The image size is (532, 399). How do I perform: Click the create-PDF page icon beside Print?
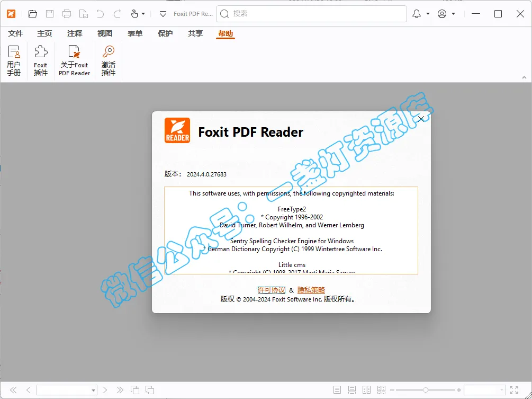pos(84,14)
